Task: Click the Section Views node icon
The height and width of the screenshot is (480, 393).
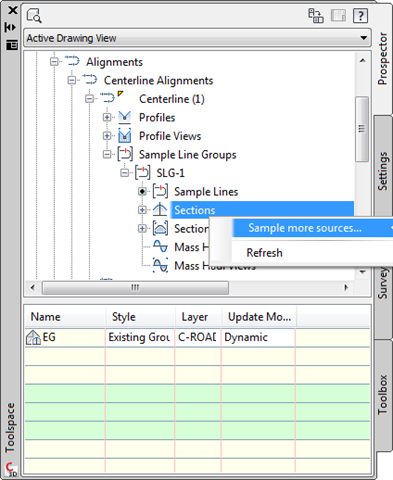Action: click(x=160, y=228)
